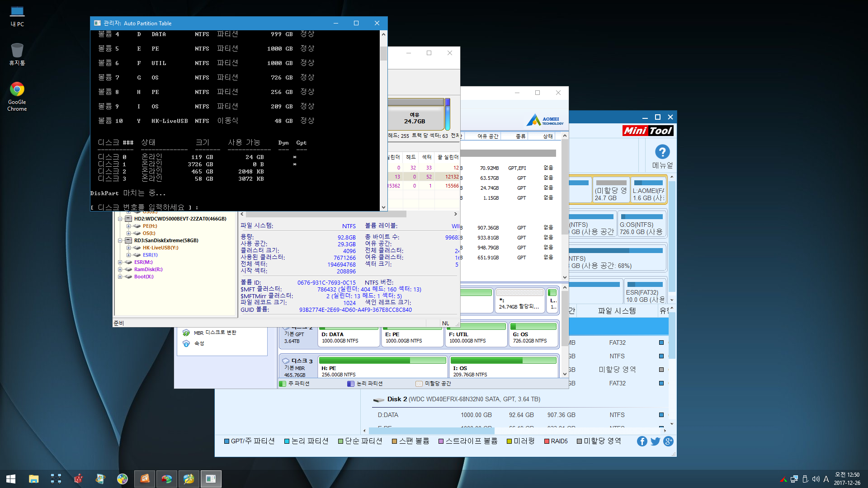Collapse the RD3:SanDiskExtreme tree node
The height and width of the screenshot is (488, 868).
(120, 240)
